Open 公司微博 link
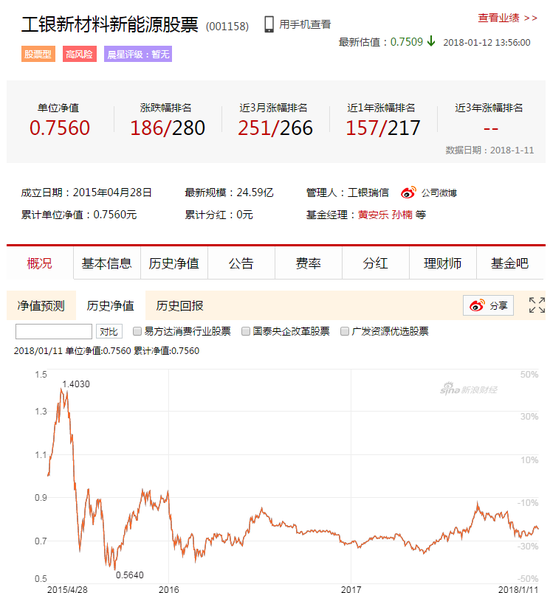The image size is (550, 593). point(439,193)
